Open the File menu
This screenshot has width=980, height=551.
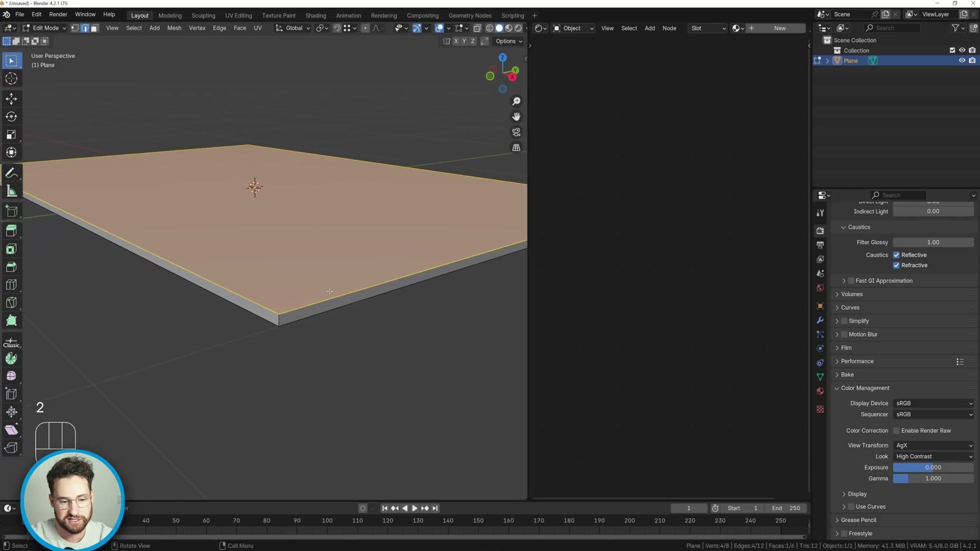[19, 15]
